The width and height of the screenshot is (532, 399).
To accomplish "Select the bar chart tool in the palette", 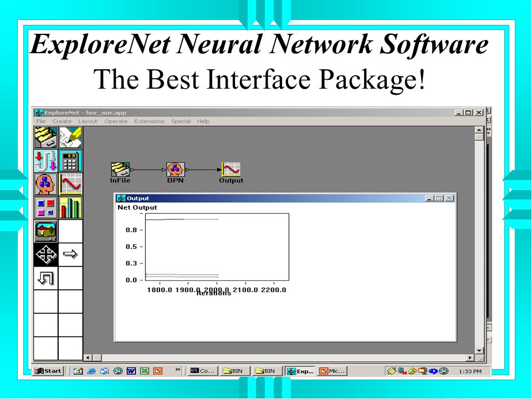I will (x=70, y=208).
